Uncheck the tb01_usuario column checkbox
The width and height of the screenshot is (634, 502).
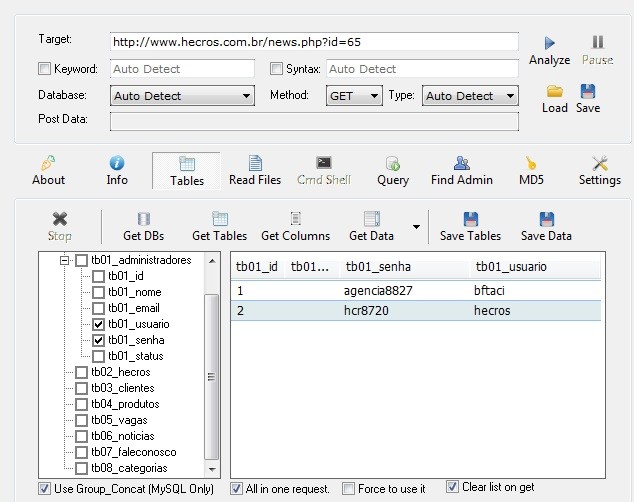coord(98,324)
